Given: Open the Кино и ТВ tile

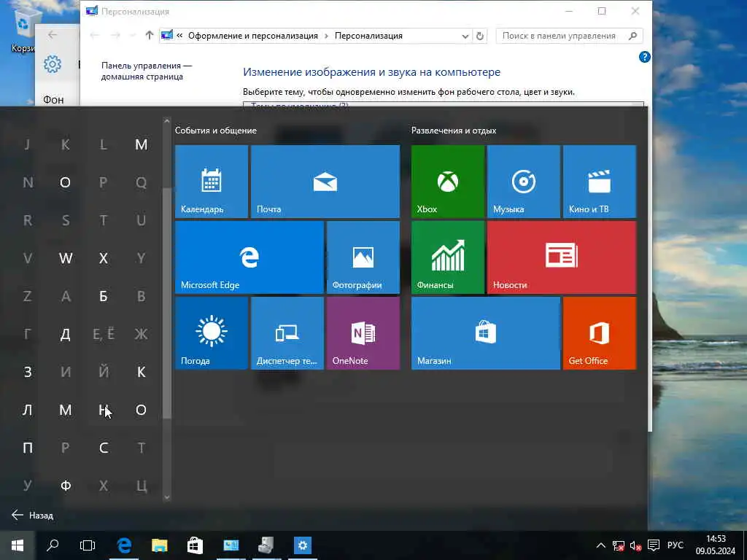Looking at the screenshot, I should (x=600, y=182).
